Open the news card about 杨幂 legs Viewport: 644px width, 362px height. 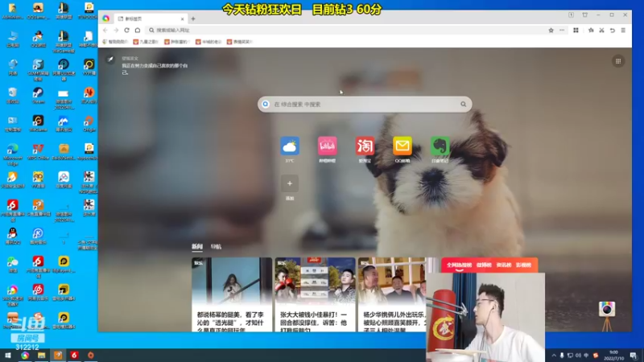232,294
